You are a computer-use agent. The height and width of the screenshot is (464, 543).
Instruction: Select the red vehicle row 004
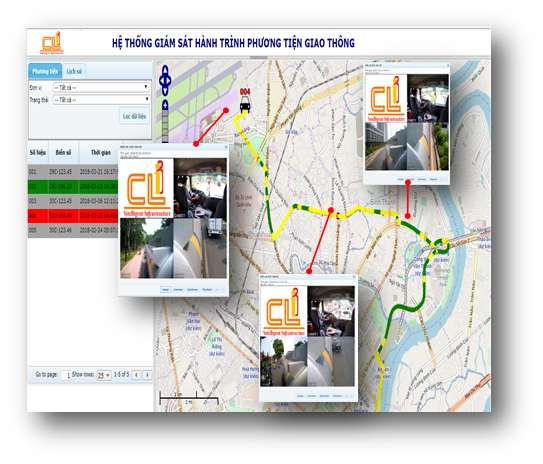pyautogui.click(x=73, y=215)
